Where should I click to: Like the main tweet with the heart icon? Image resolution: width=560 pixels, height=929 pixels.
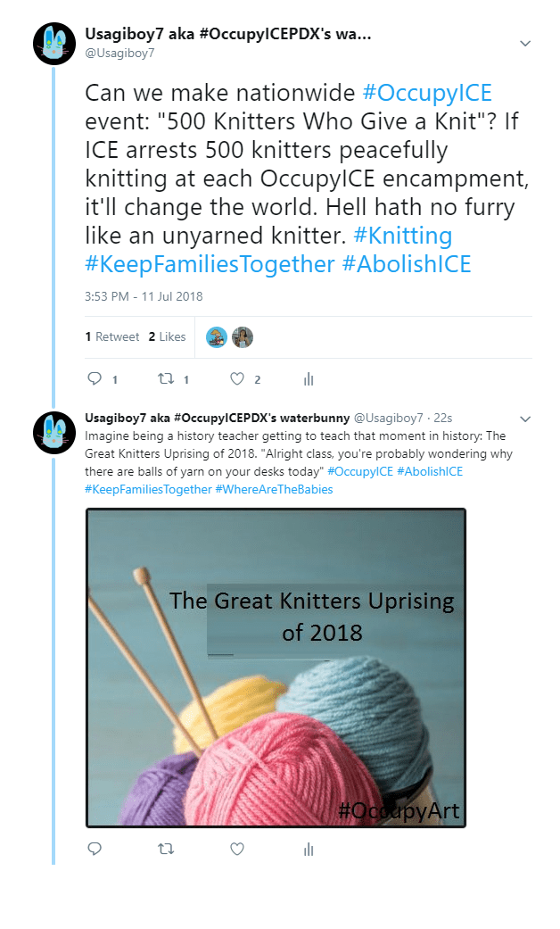237,379
